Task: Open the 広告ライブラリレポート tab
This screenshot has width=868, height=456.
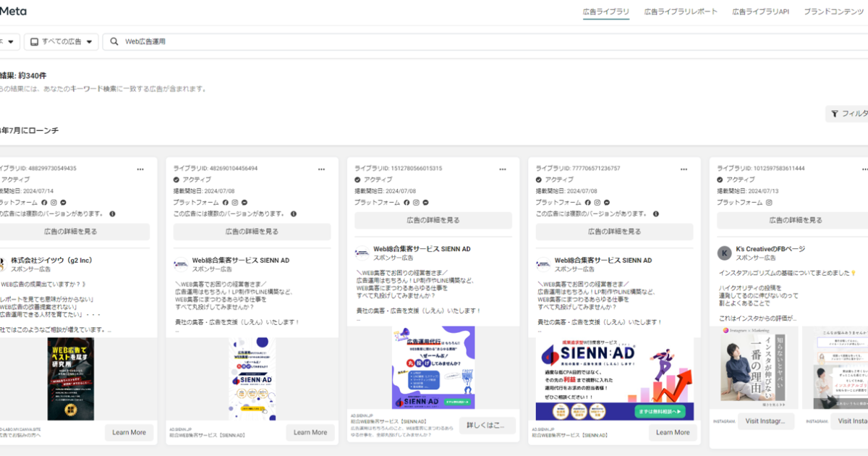Action: tap(681, 12)
